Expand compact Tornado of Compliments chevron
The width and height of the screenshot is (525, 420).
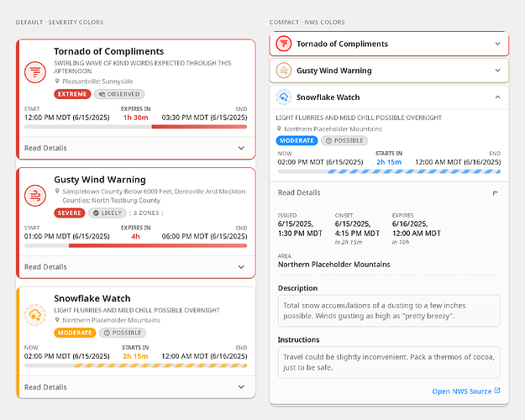(498, 44)
